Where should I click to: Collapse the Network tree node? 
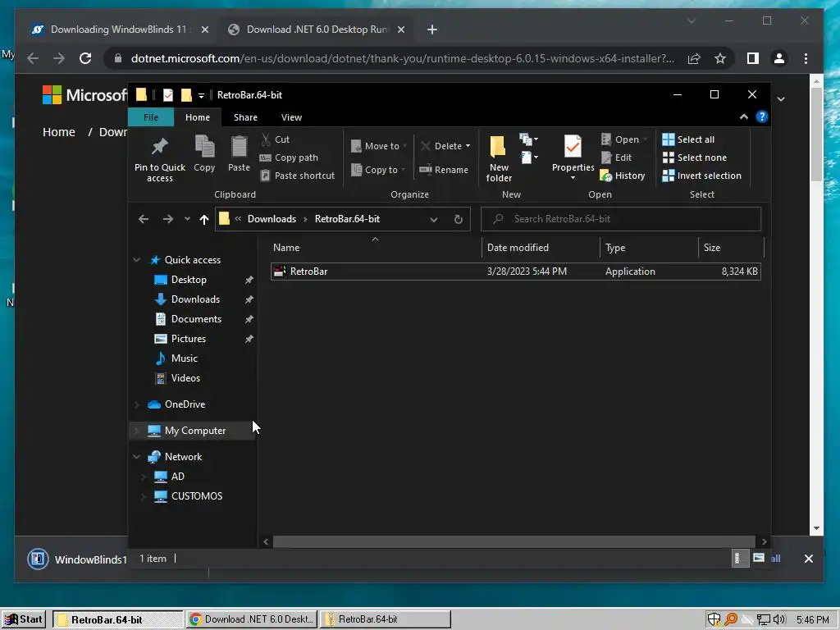[137, 457]
